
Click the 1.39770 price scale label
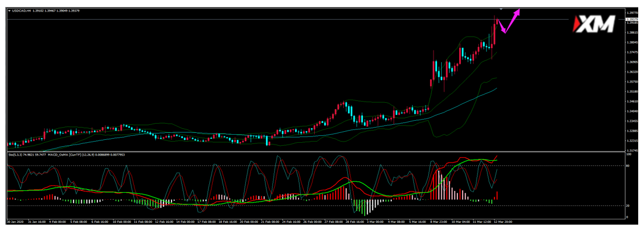click(632, 13)
